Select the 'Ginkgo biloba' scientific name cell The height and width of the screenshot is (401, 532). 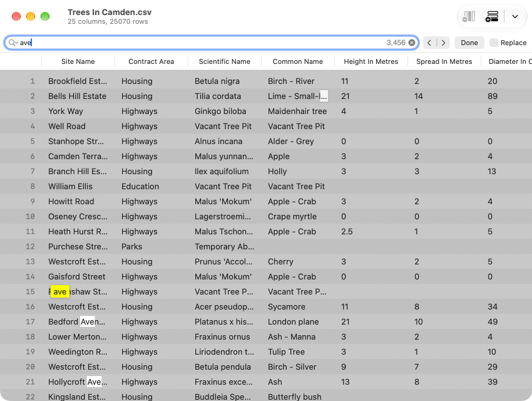[x=220, y=111]
